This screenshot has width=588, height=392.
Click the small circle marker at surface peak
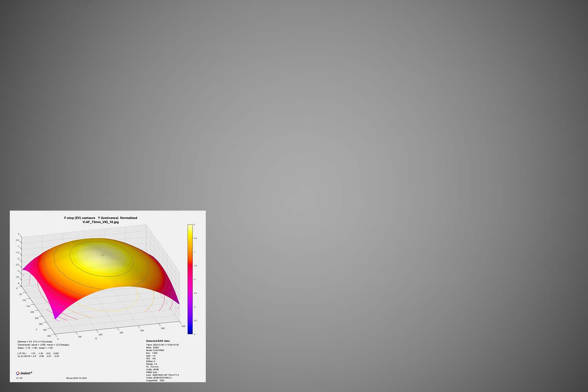coord(103,255)
